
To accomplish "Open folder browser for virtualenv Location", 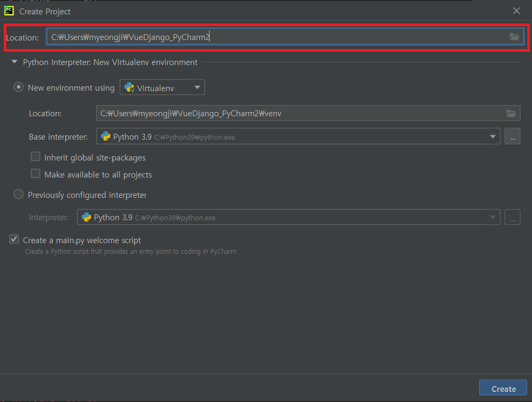I will [511, 113].
